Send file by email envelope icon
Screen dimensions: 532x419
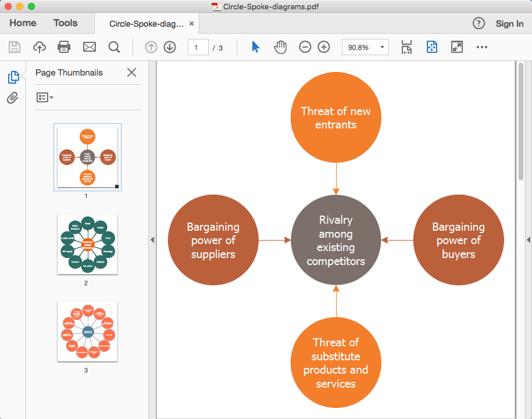(x=89, y=47)
